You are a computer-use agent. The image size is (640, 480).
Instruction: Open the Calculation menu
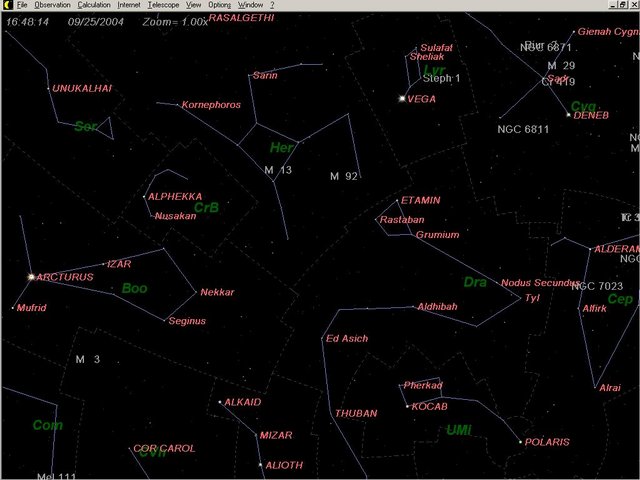coord(94,5)
